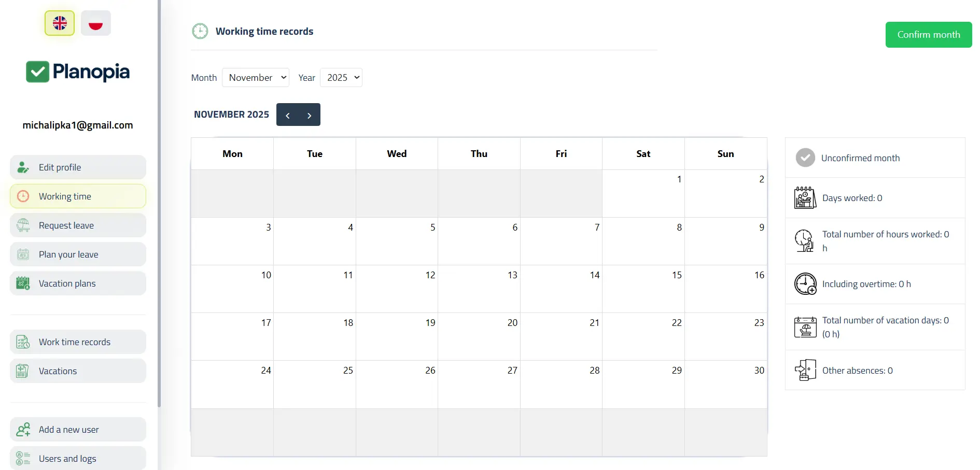Image resolution: width=980 pixels, height=470 pixels.
Task: Click the Request leave umbrella icon
Action: click(x=23, y=225)
